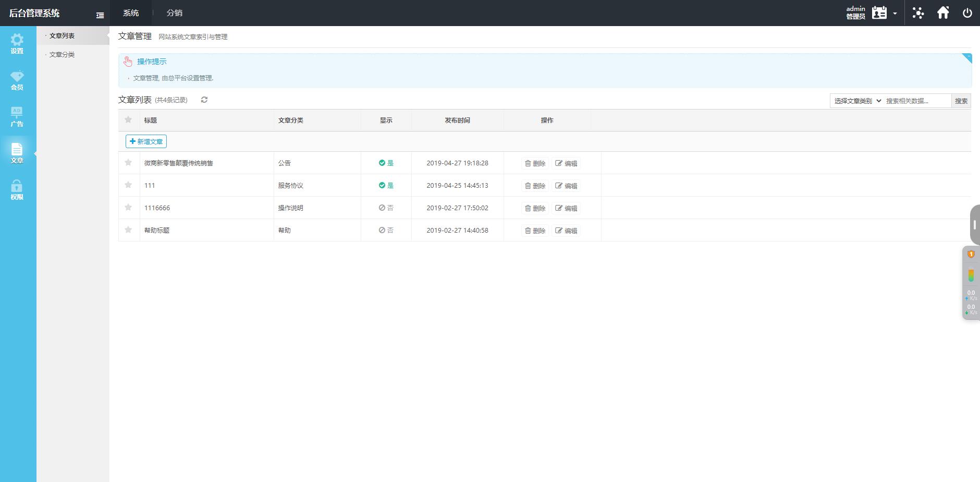This screenshot has width=980, height=482.
Task: Click the colored usage meter on right widget
Action: (971, 275)
